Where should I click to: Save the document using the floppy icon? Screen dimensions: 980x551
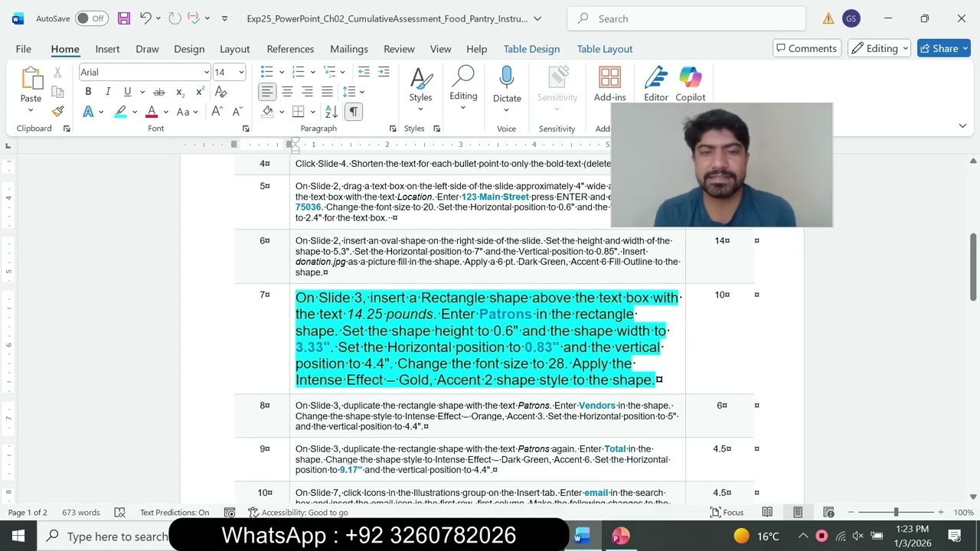[124, 18]
